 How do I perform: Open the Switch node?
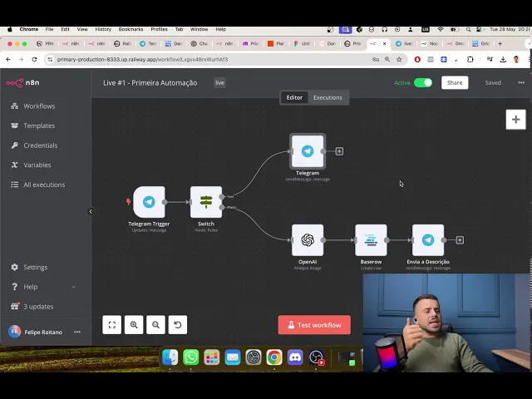click(206, 202)
